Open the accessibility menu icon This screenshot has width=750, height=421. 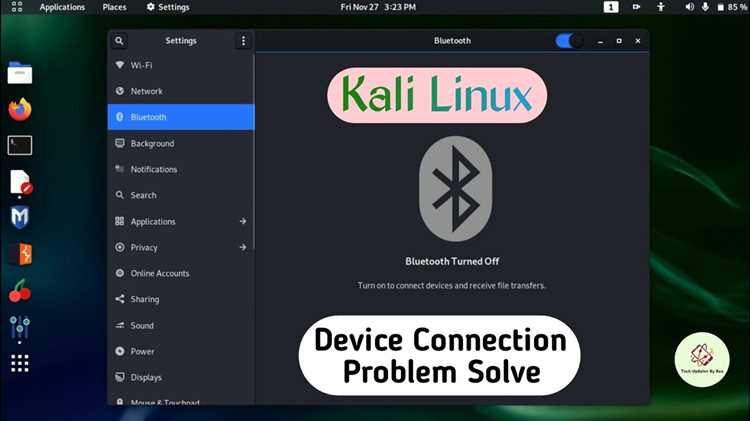click(x=661, y=7)
